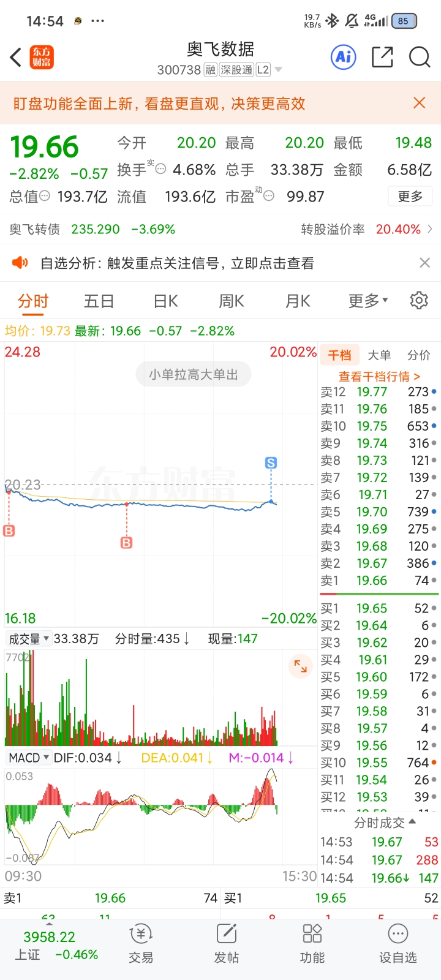Viewport: 441px width, 980px height.
Task: Open 奥飞转债 bond quote
Action: point(92,229)
